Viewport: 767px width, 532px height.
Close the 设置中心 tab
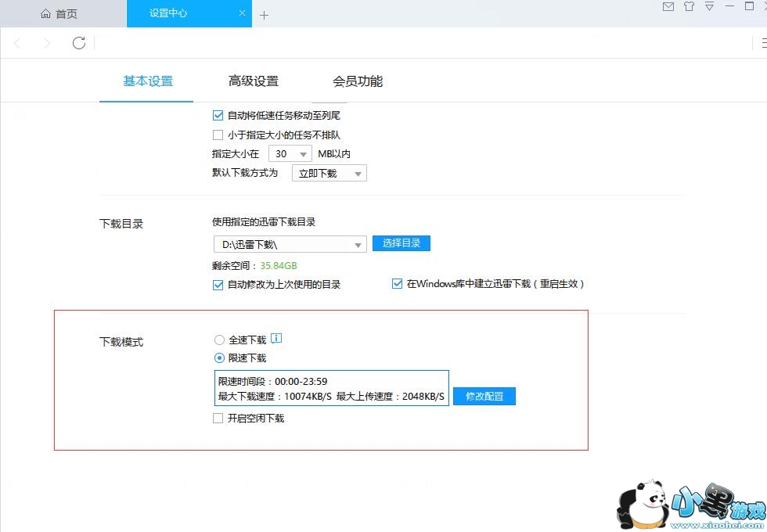(x=242, y=13)
